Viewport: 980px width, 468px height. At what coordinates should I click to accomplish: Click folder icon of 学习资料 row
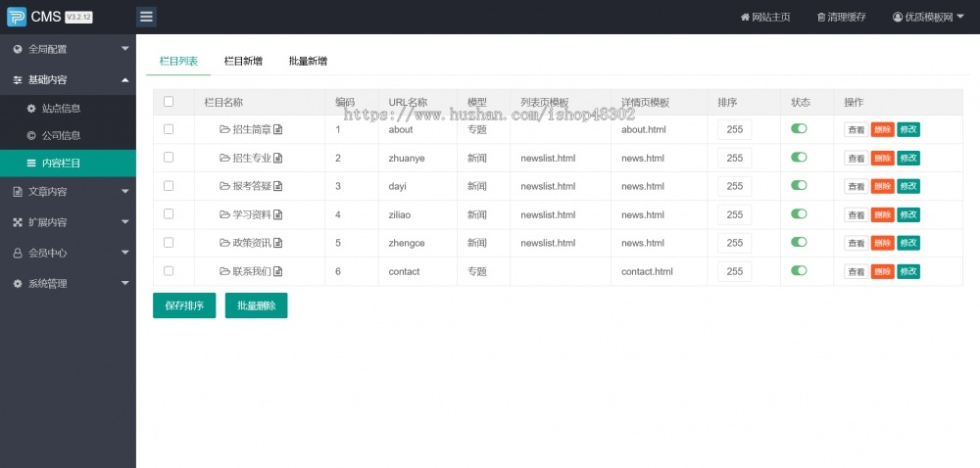[x=225, y=214]
